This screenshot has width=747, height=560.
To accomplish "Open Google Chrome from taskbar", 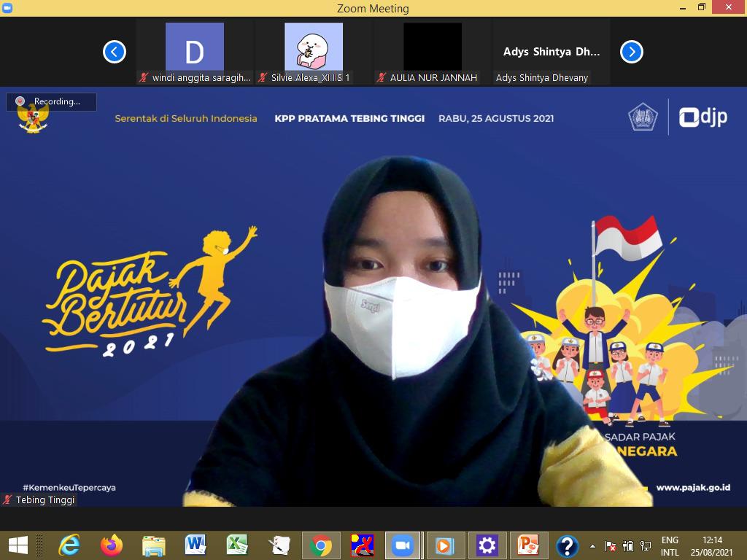I will [x=320, y=545].
